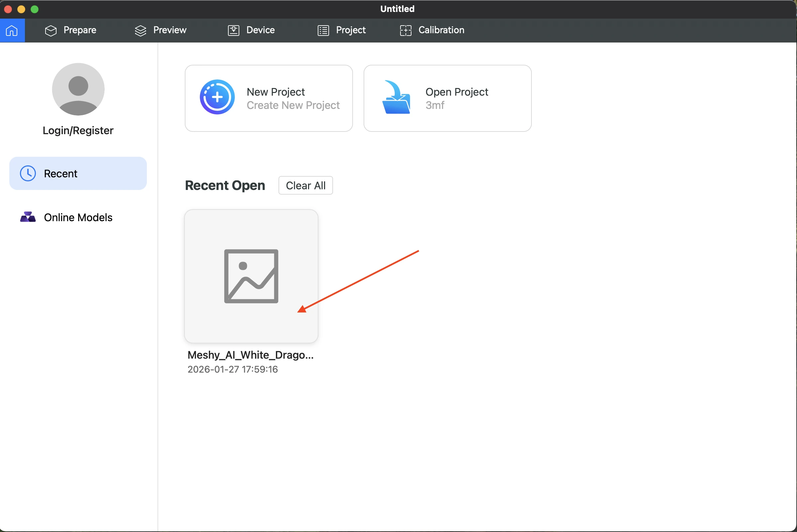Viewport: 797px width, 532px height.
Task: Go to the Device tab
Action: pos(260,30)
